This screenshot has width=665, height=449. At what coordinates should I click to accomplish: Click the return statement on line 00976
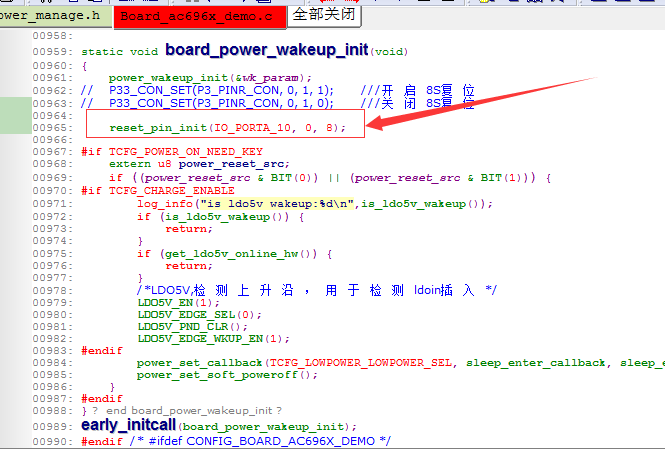189,266
